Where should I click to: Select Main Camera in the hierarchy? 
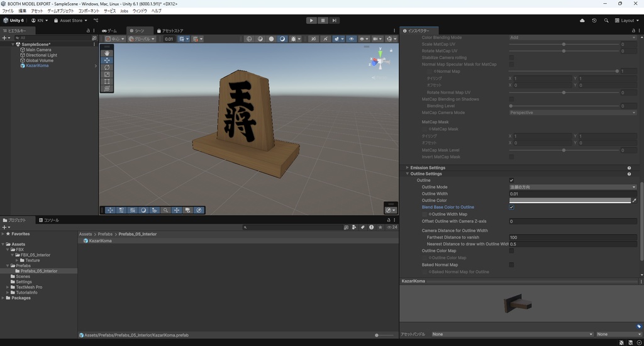[38, 50]
